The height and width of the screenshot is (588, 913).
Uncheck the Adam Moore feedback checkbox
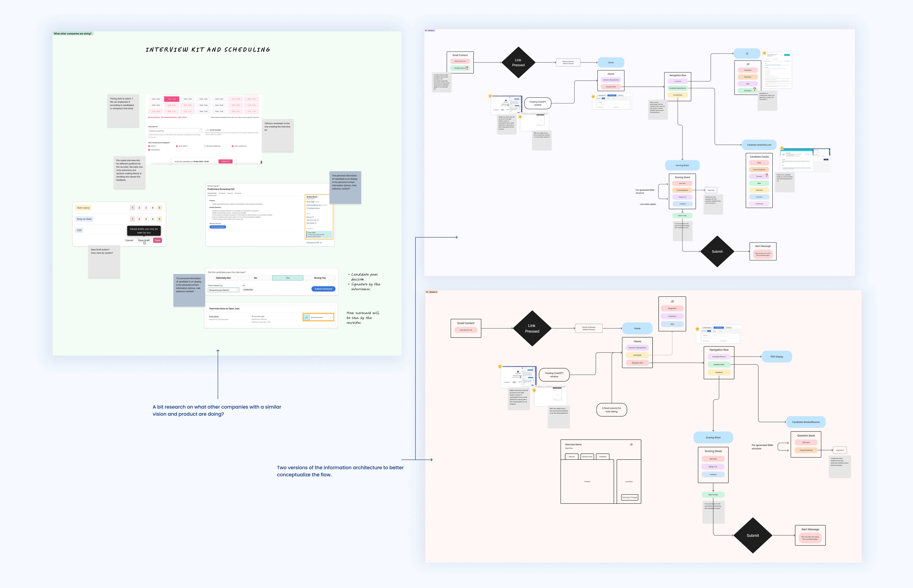pos(177,146)
